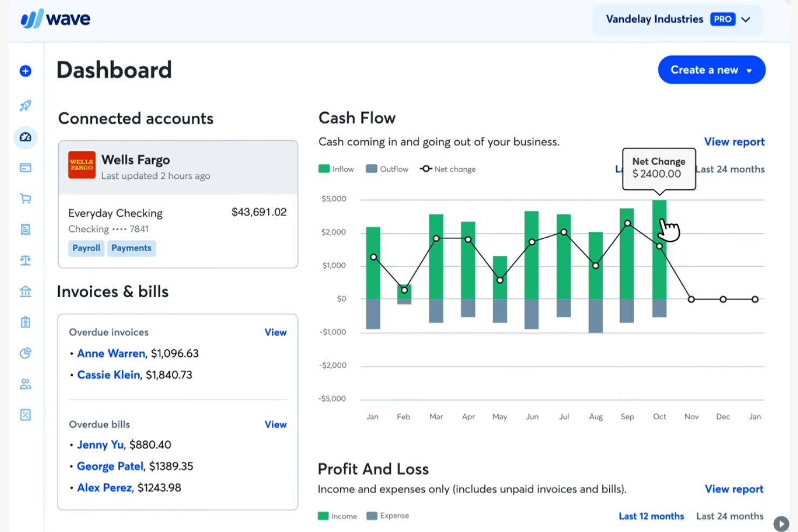The height and width of the screenshot is (532, 798).
Task: Open the Wells Fargo connected account card
Action: pos(178,167)
